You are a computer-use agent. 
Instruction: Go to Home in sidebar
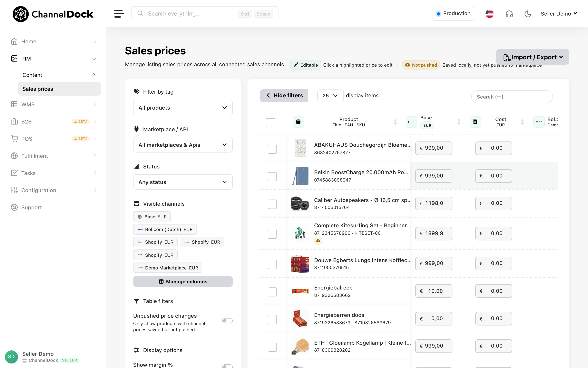tap(53, 41)
